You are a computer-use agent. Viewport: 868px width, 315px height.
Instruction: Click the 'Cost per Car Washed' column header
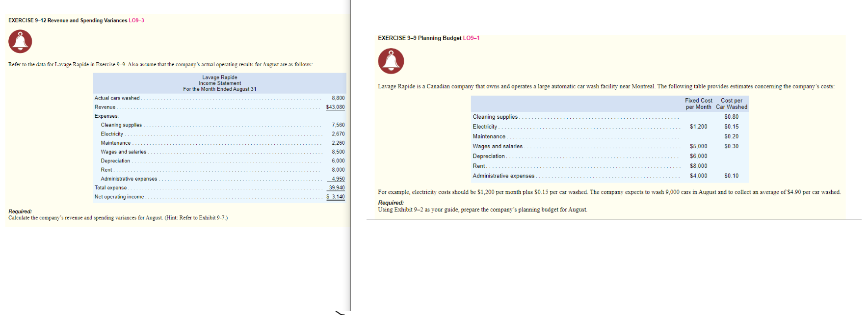click(x=732, y=104)
